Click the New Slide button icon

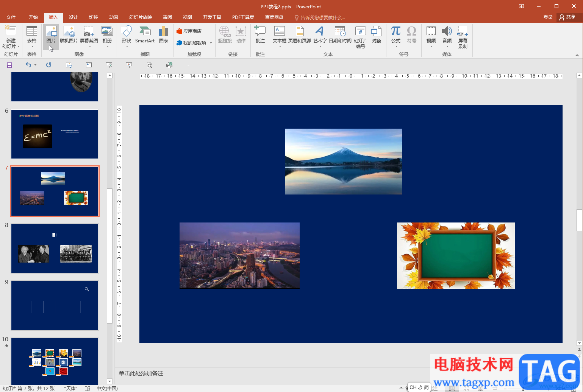(x=11, y=31)
